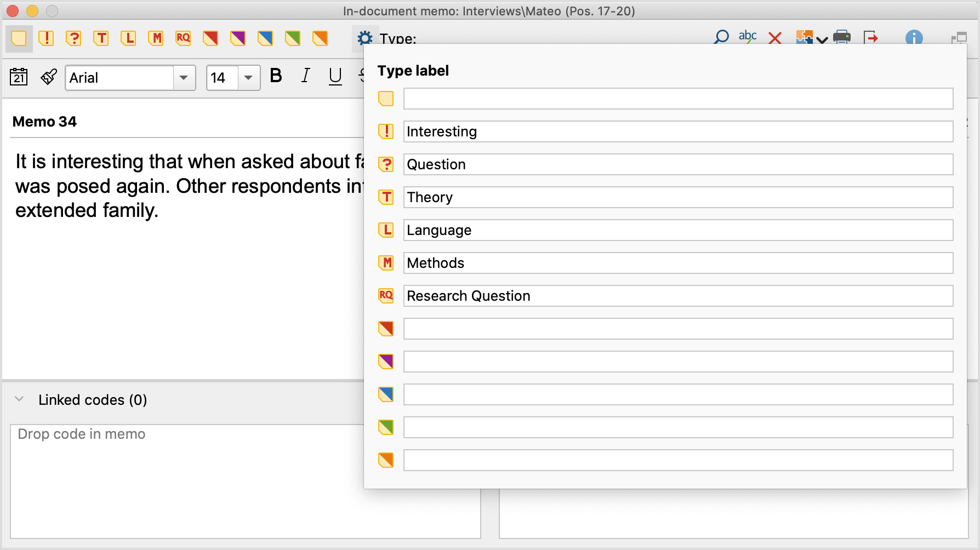This screenshot has width=980, height=550.
Task: Toggle italic formatting
Action: (305, 76)
